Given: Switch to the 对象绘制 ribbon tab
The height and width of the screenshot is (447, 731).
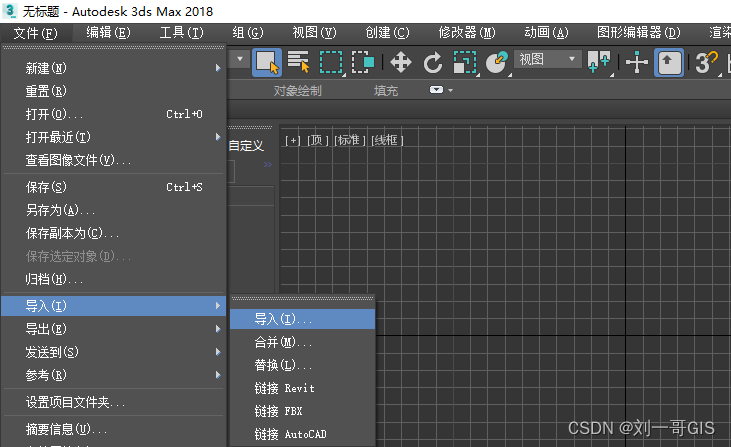Looking at the screenshot, I should tap(297, 90).
